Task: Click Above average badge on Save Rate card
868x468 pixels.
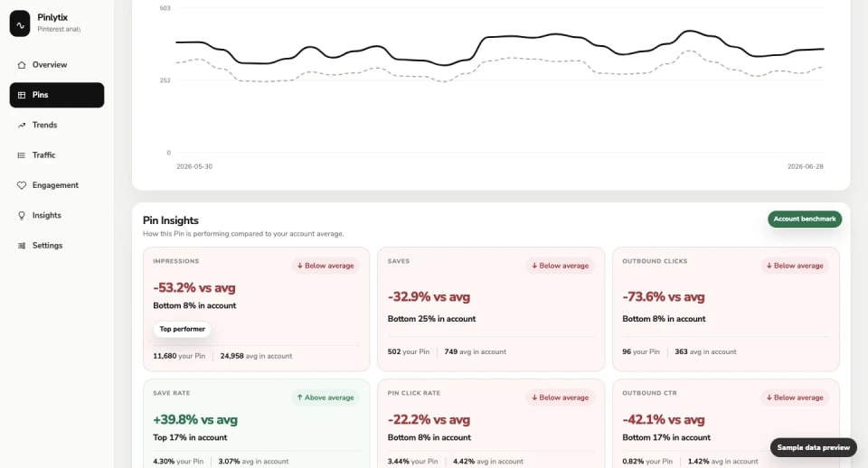Action: pos(325,398)
